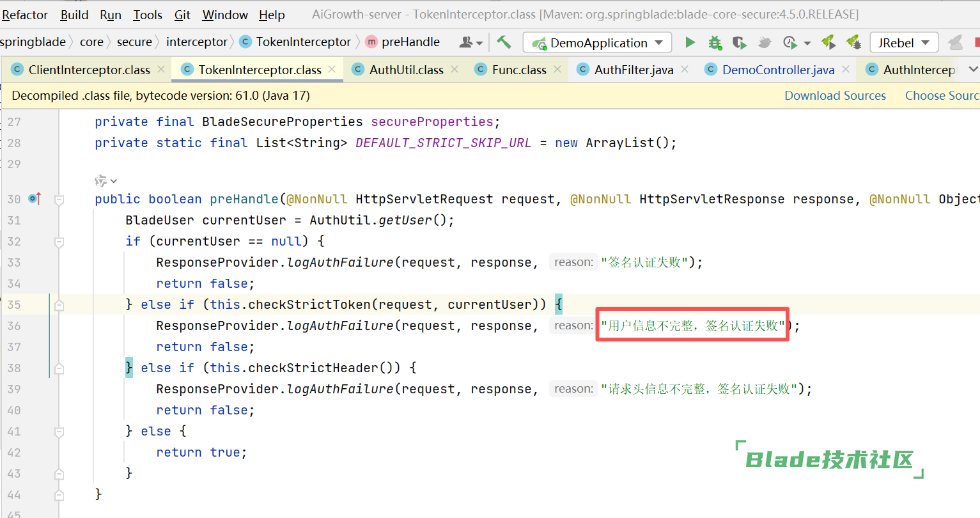980x518 pixels.
Task: Start debugging with the green bug icon
Action: tap(715, 42)
